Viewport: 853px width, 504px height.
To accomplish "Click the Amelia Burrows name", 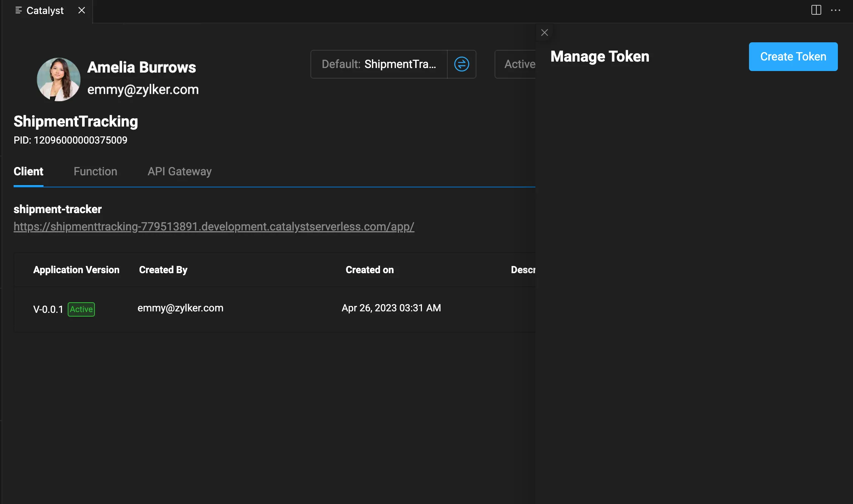I will (x=142, y=67).
